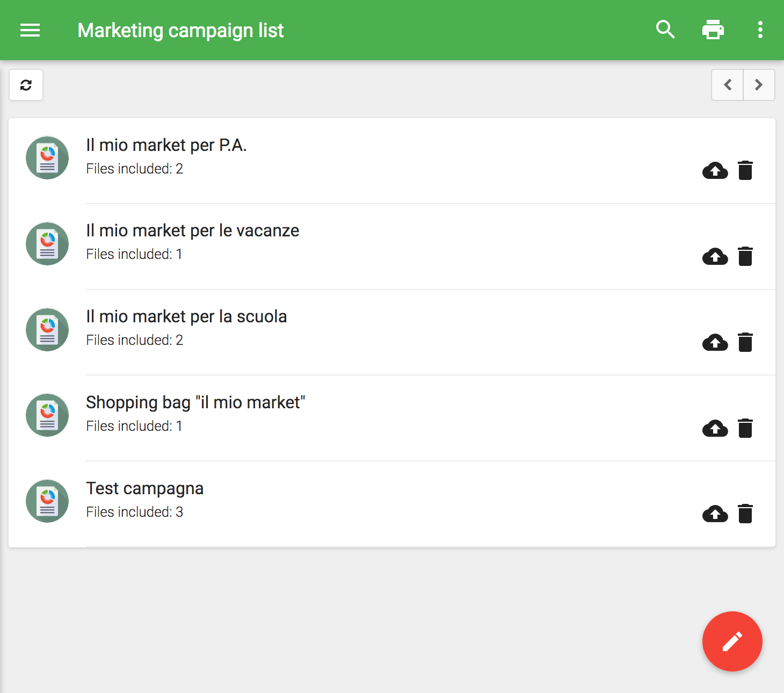This screenshot has height=693, width=784.
Task: Delete the Test campagna campaign
Action: [745, 514]
